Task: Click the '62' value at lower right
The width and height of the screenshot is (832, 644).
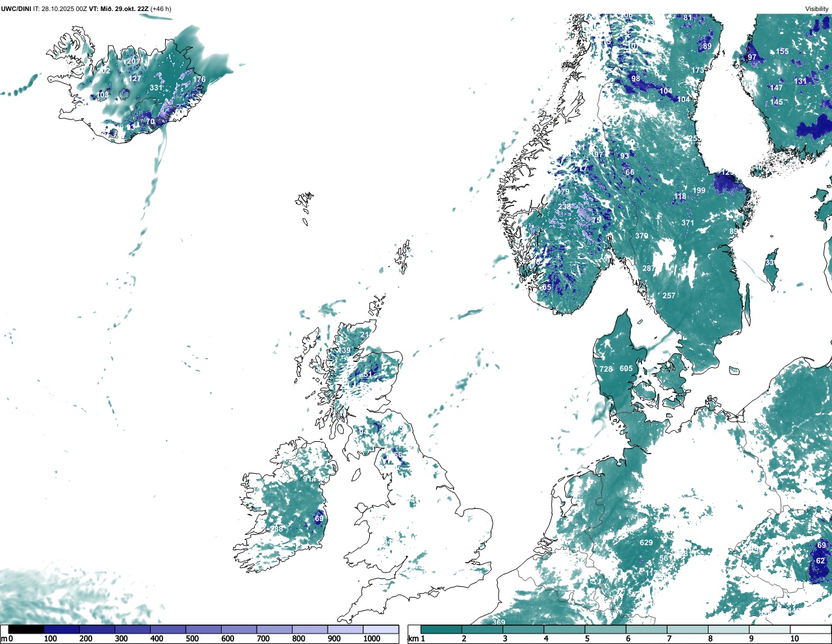Action: [820, 561]
